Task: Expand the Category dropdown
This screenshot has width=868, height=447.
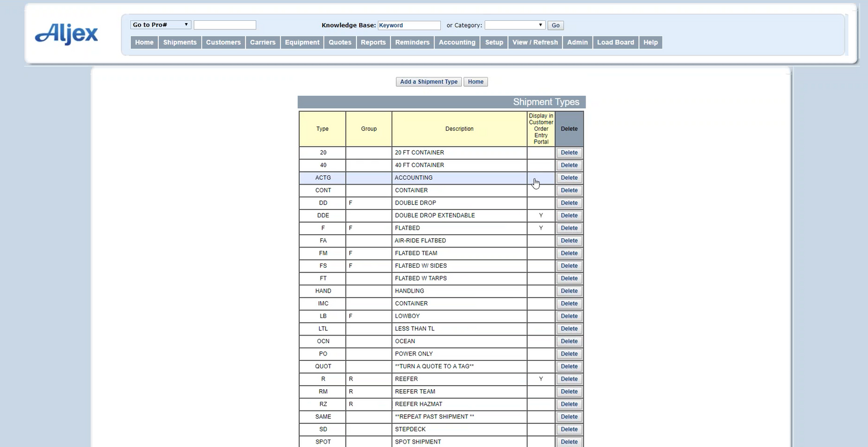Action: 514,25
